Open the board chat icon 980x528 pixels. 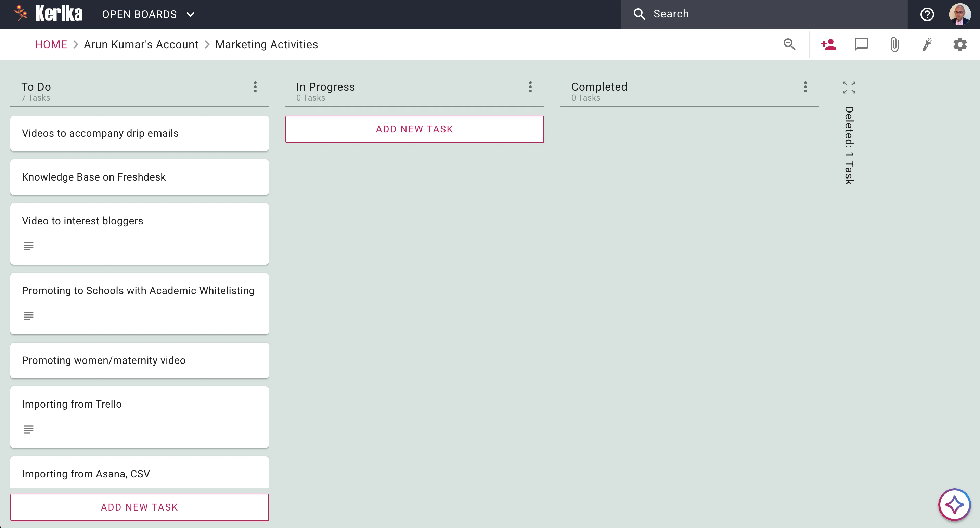pos(861,44)
